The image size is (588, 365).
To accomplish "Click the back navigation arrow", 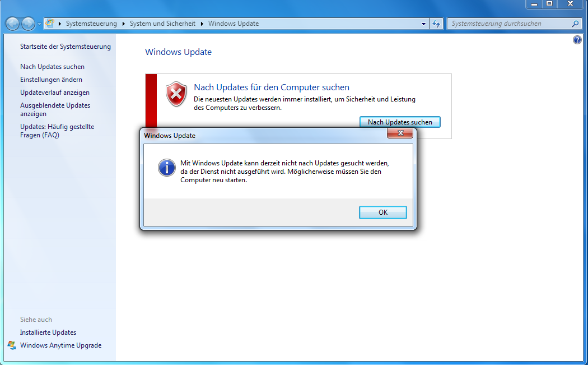I will tap(12, 24).
